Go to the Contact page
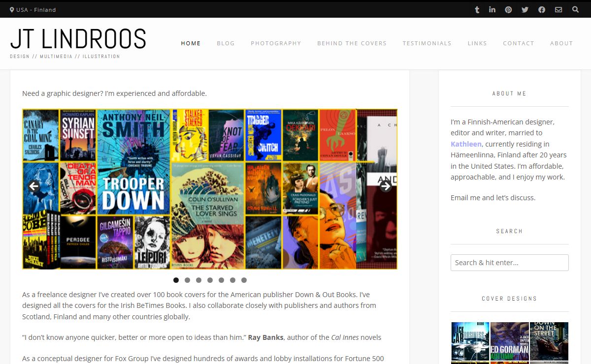Viewport: 591px width, 364px height. (x=519, y=43)
